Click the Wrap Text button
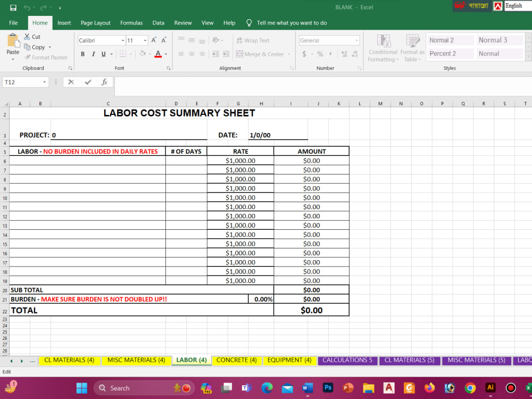 coord(253,40)
